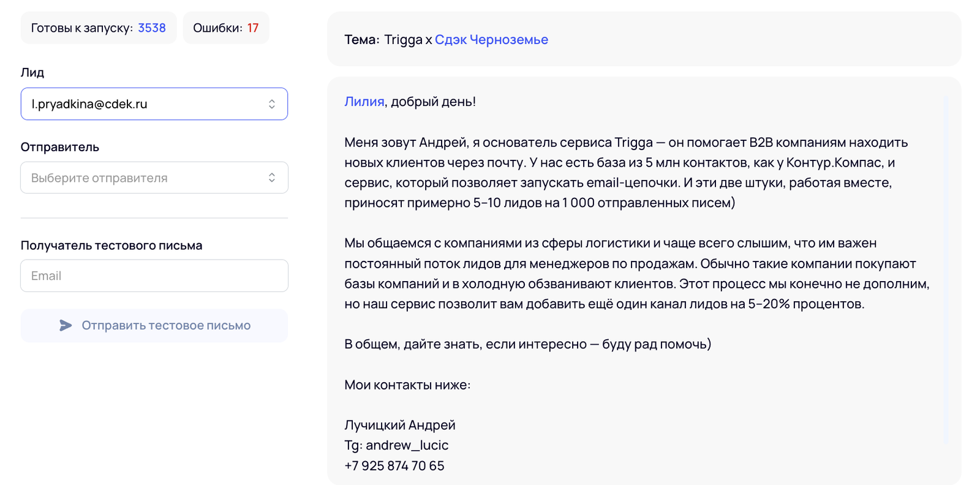Click the highlighted name "Лилия" in greeting
This screenshot has width=980, height=485.
pyautogui.click(x=364, y=102)
